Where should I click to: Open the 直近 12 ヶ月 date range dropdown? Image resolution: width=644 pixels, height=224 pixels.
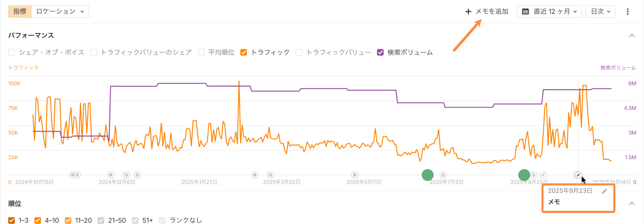[549, 12]
